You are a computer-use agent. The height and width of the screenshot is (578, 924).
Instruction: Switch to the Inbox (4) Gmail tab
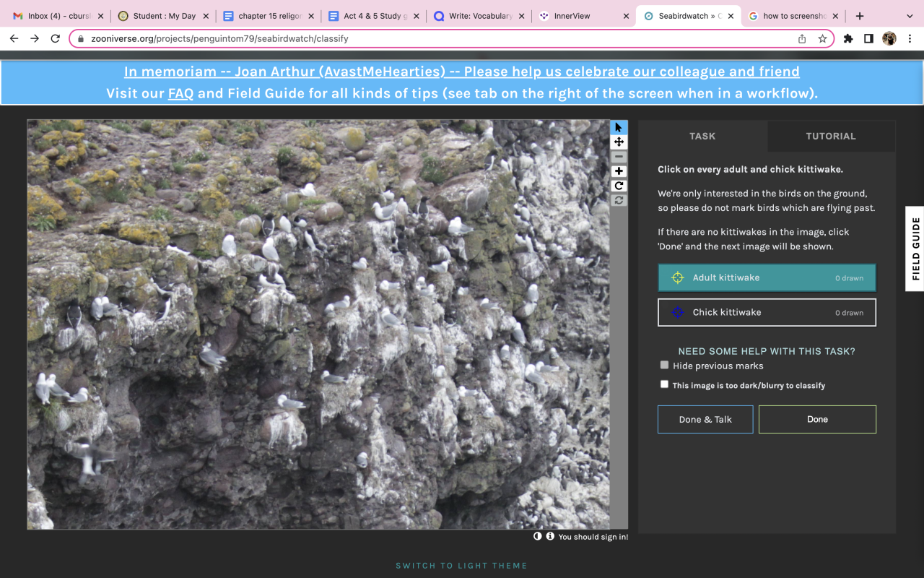pyautogui.click(x=58, y=16)
